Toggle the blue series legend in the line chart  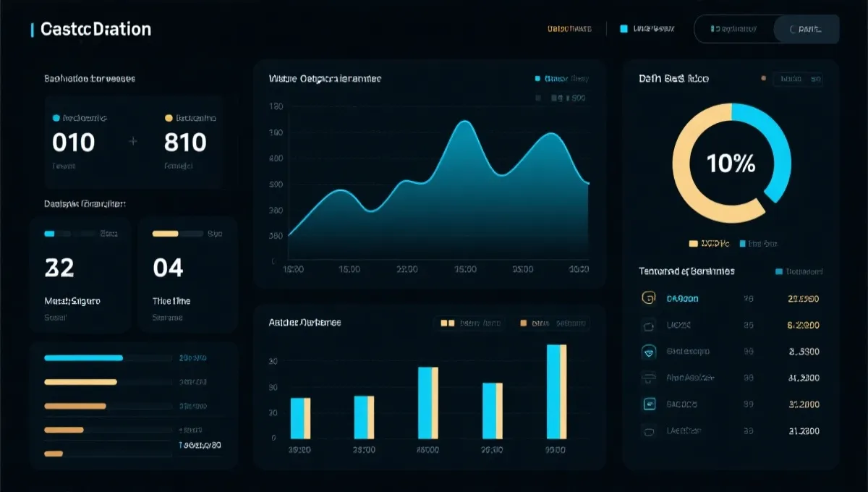(x=561, y=78)
